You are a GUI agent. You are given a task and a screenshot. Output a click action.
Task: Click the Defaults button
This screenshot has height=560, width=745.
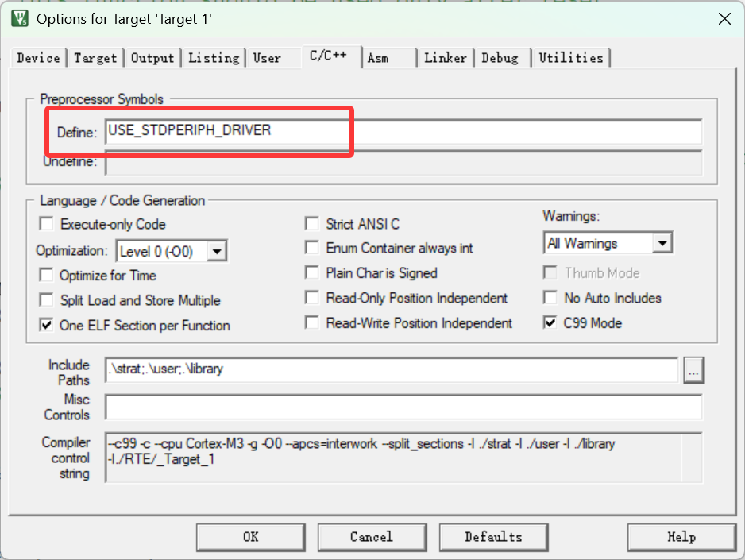tap(494, 537)
